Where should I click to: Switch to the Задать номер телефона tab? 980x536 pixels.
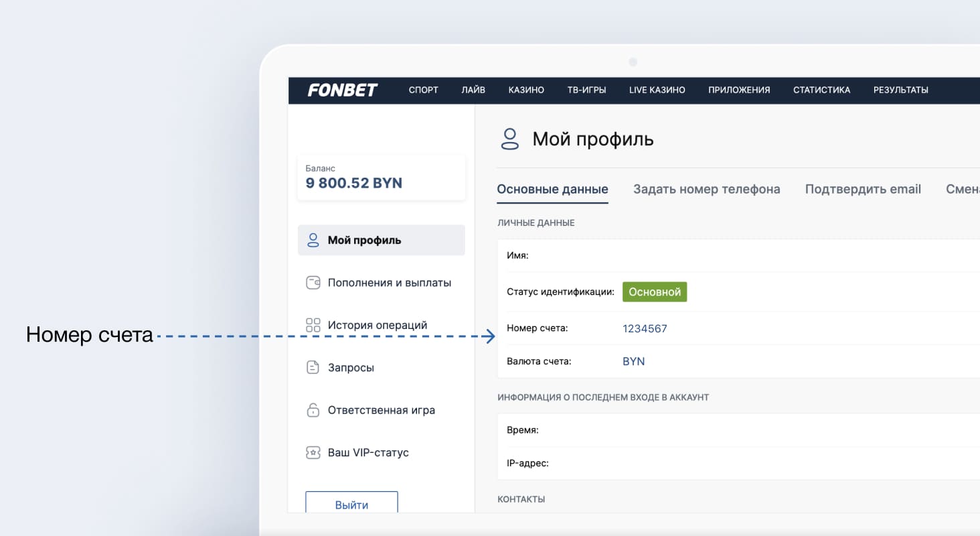tap(706, 189)
